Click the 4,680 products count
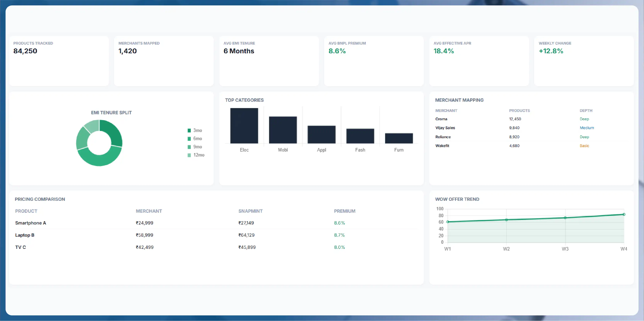This screenshot has height=321, width=644. (514, 146)
